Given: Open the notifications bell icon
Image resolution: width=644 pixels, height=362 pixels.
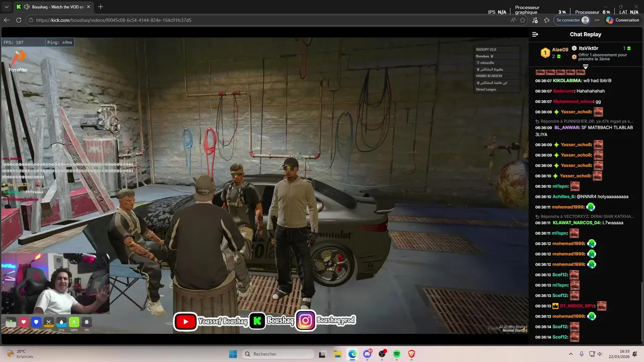Looking at the screenshot, I should (x=635, y=354).
